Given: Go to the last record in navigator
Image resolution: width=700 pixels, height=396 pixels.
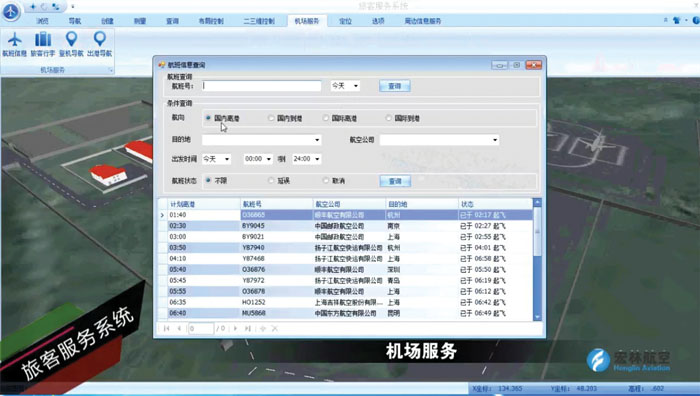Looking at the screenshot, I should point(248,329).
